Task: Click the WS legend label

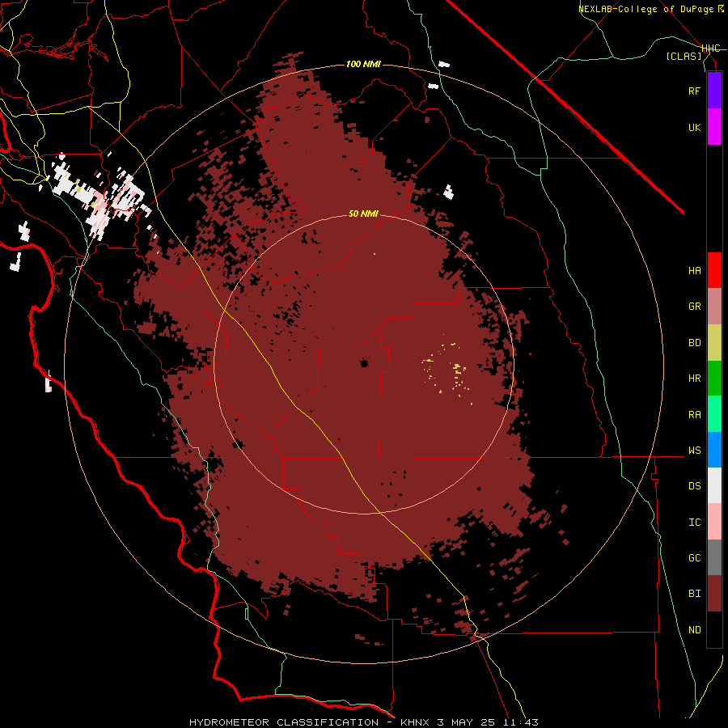Action: click(694, 450)
